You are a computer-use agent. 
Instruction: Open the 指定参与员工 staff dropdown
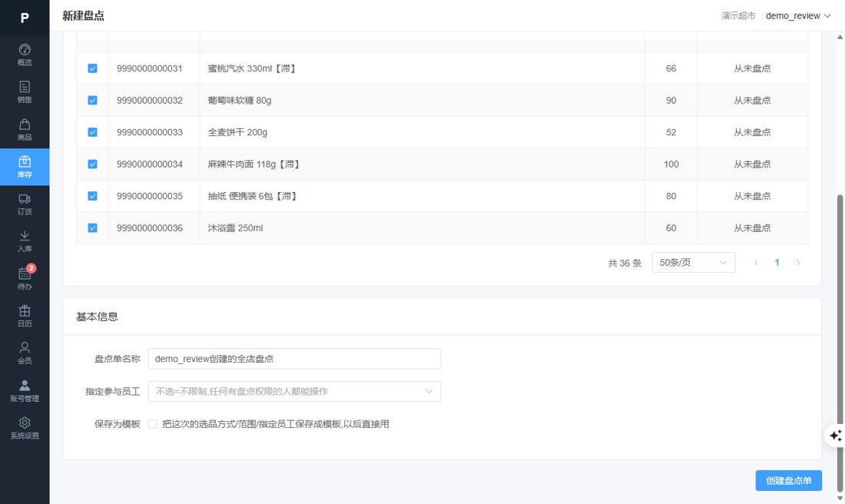coord(294,391)
